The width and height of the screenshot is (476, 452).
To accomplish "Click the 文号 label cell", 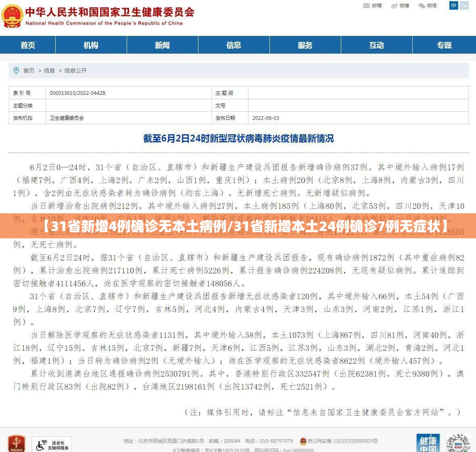I will point(230,105).
